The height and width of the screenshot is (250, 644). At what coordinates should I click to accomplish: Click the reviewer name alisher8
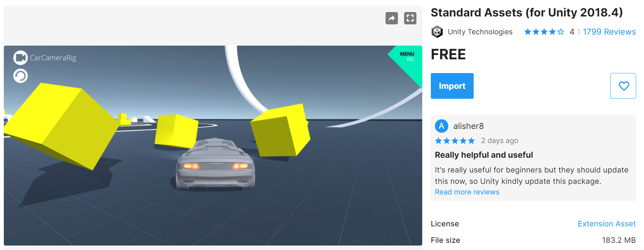click(x=468, y=126)
